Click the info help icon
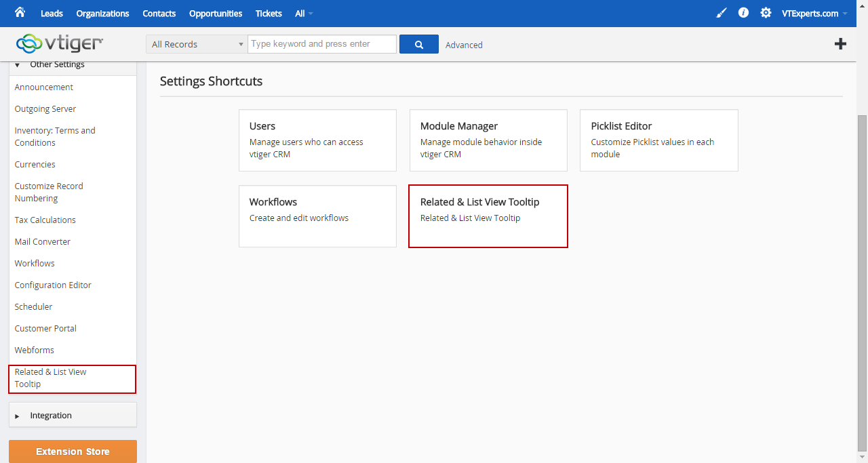 click(x=743, y=13)
